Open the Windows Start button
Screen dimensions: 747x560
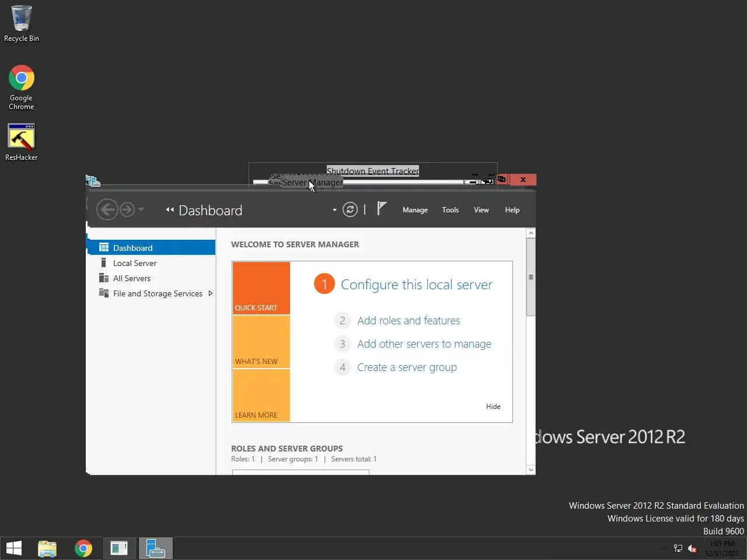14,548
